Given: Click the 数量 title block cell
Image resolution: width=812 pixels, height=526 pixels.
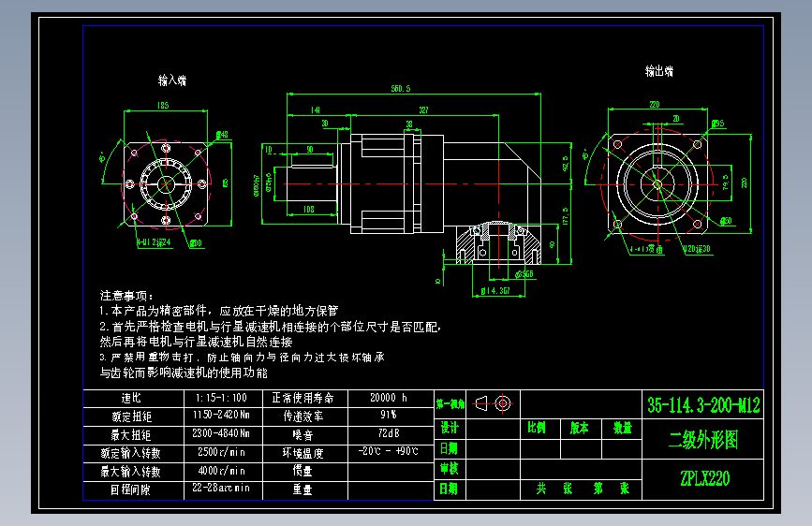Looking at the screenshot, I should pyautogui.click(x=622, y=428).
